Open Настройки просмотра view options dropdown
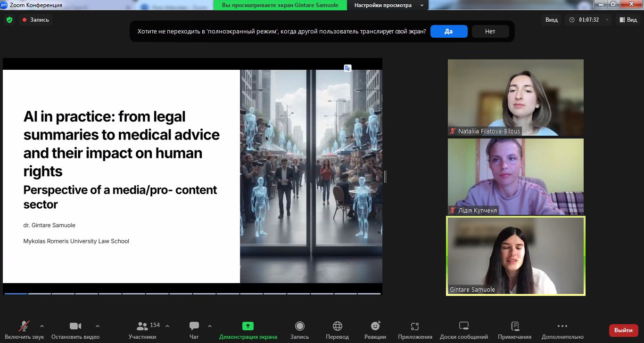 [388, 5]
